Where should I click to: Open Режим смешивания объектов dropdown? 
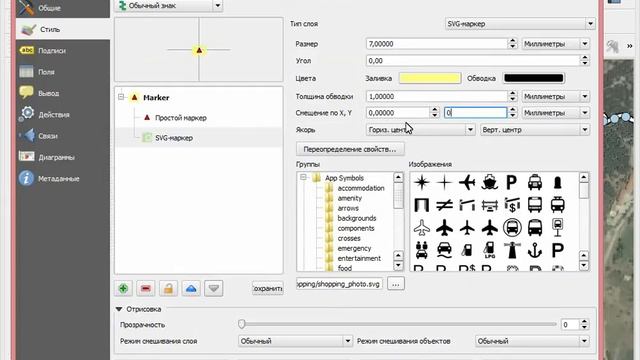[532, 341]
